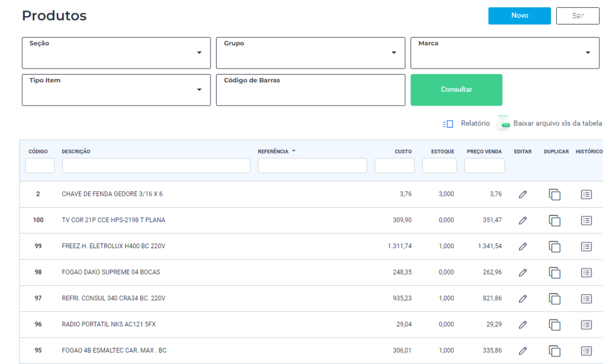This screenshot has height=364, width=611.
Task: Click the Descrição column filter box
Action: [156, 166]
